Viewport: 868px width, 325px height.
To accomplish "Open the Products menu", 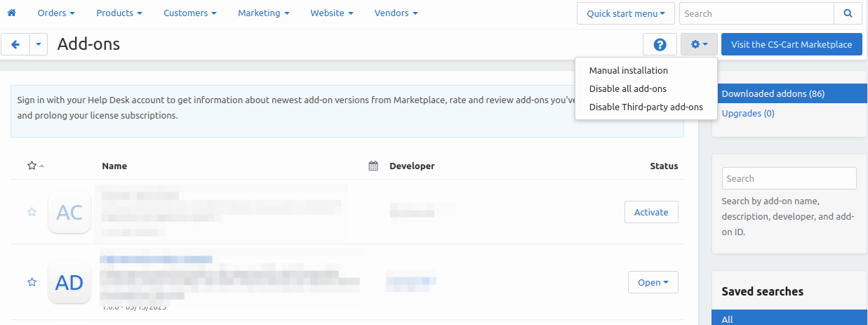I will coord(119,13).
